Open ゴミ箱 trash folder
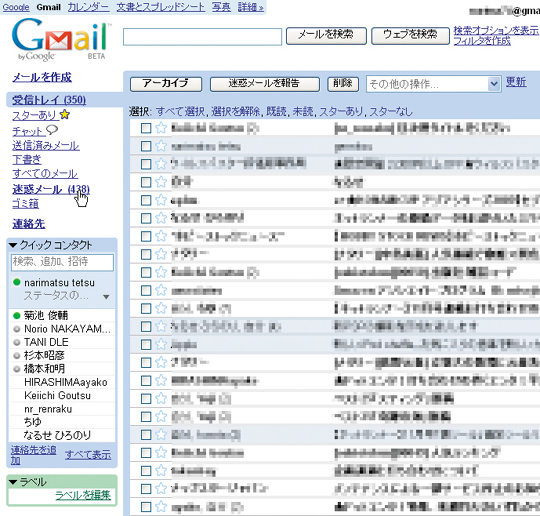This screenshot has height=516, width=540. (25, 204)
